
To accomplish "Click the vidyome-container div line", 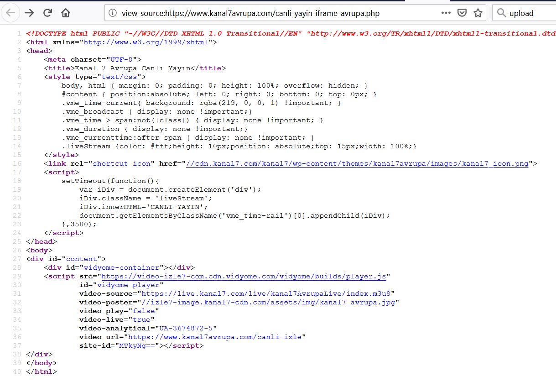I will click(x=120, y=267).
